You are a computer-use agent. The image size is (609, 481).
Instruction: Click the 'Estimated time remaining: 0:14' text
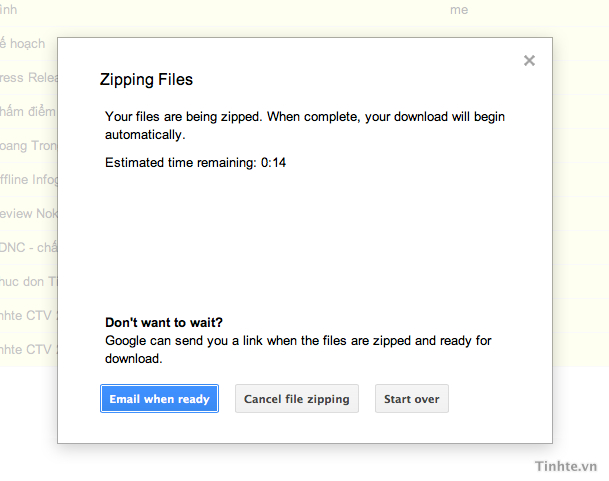195,162
